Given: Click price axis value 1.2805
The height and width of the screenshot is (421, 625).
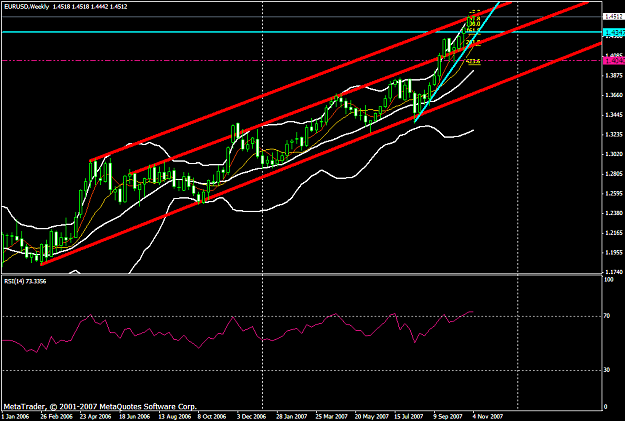Looking at the screenshot, I should 614,174.
